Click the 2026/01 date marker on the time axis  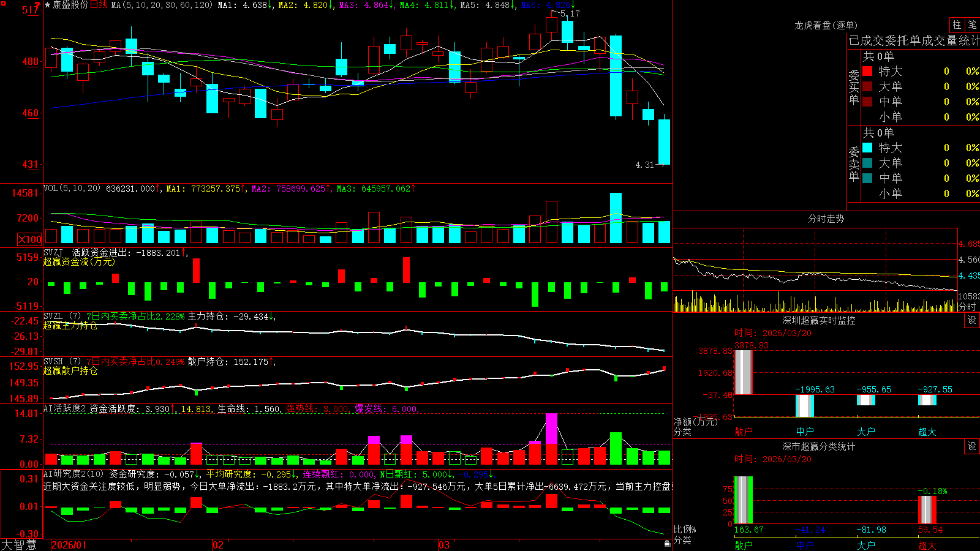(69, 545)
